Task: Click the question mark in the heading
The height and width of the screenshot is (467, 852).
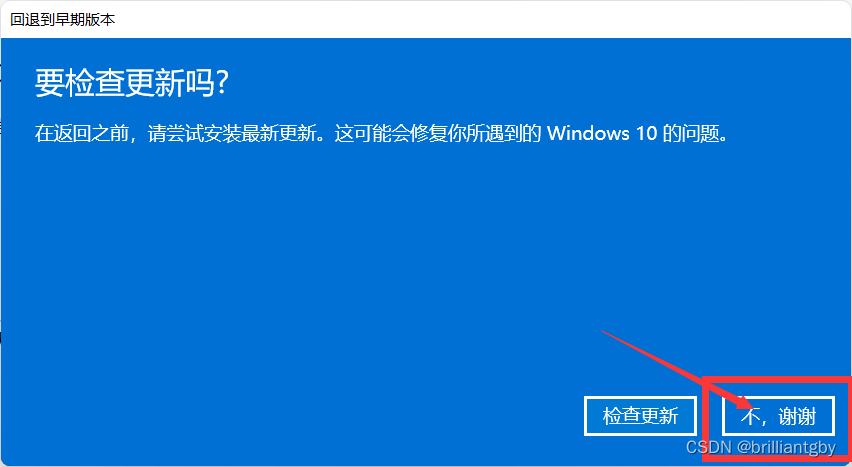Action: [221, 84]
